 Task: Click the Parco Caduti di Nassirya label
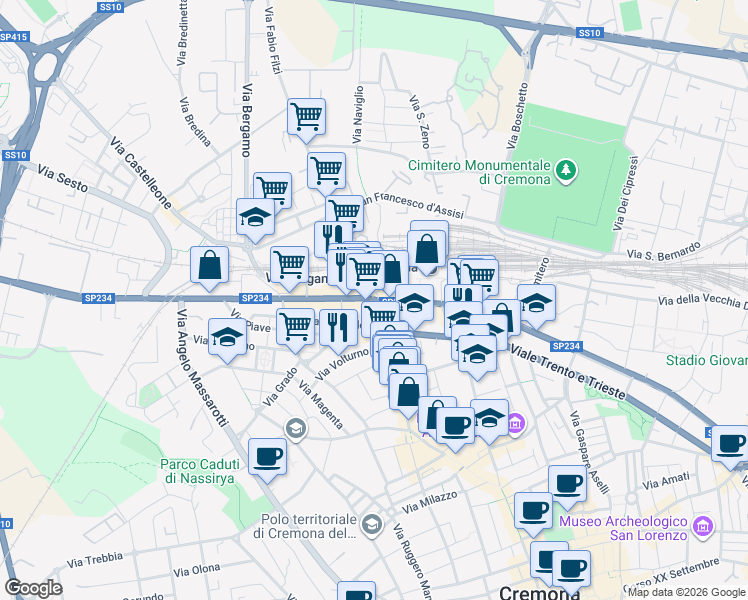coord(200,471)
